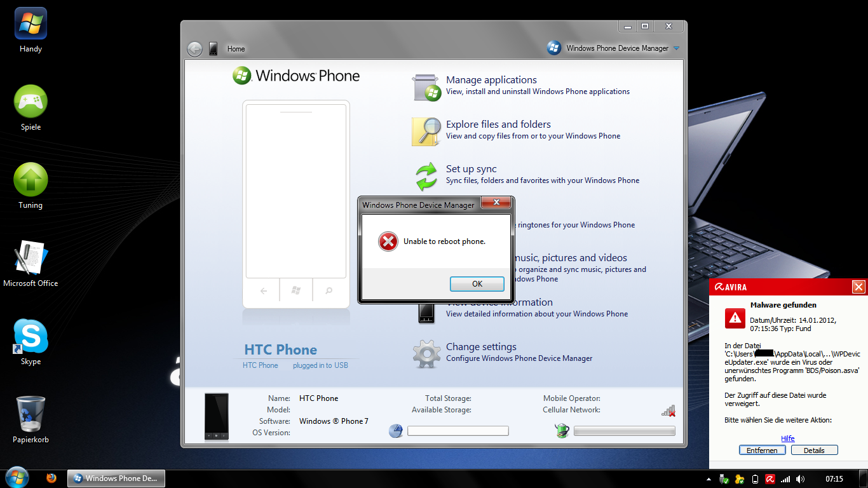Tap the phone mockup search button
This screenshot has height=488, width=868.
coord(329,290)
